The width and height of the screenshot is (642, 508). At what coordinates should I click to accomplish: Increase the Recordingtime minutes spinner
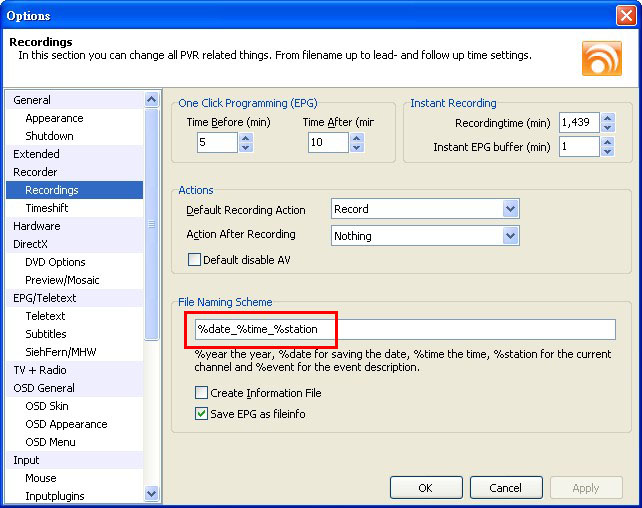point(607,116)
